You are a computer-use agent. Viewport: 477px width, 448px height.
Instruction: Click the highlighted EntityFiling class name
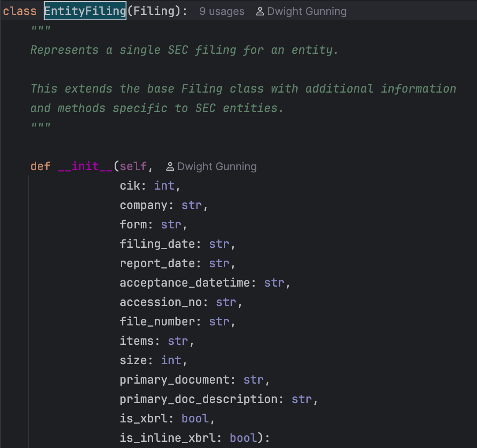[x=85, y=11]
